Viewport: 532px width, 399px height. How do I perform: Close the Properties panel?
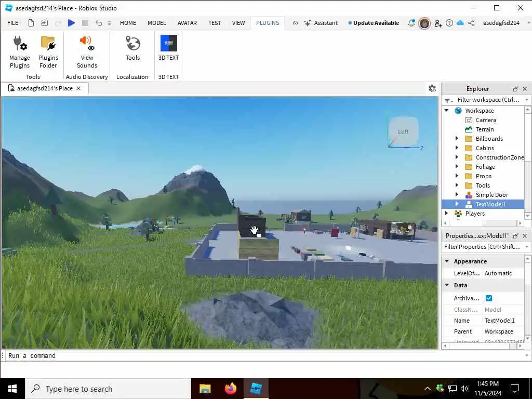(525, 236)
